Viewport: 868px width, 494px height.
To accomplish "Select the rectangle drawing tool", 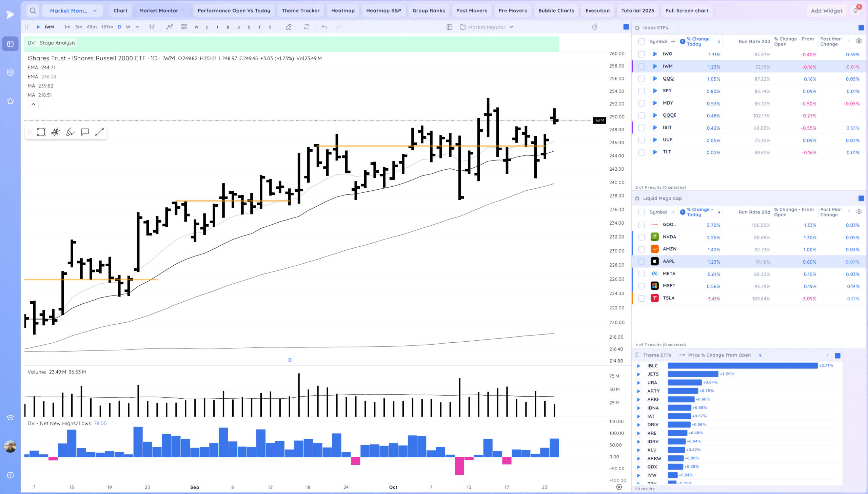I will (x=41, y=132).
